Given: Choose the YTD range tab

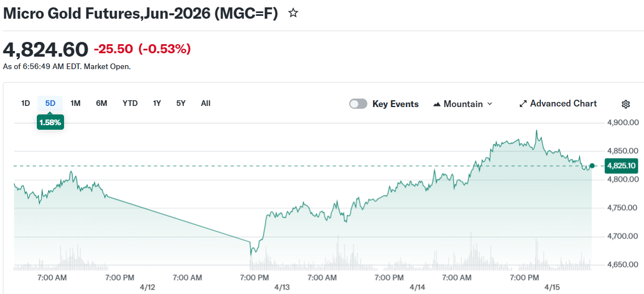Looking at the screenshot, I should click(x=130, y=104).
